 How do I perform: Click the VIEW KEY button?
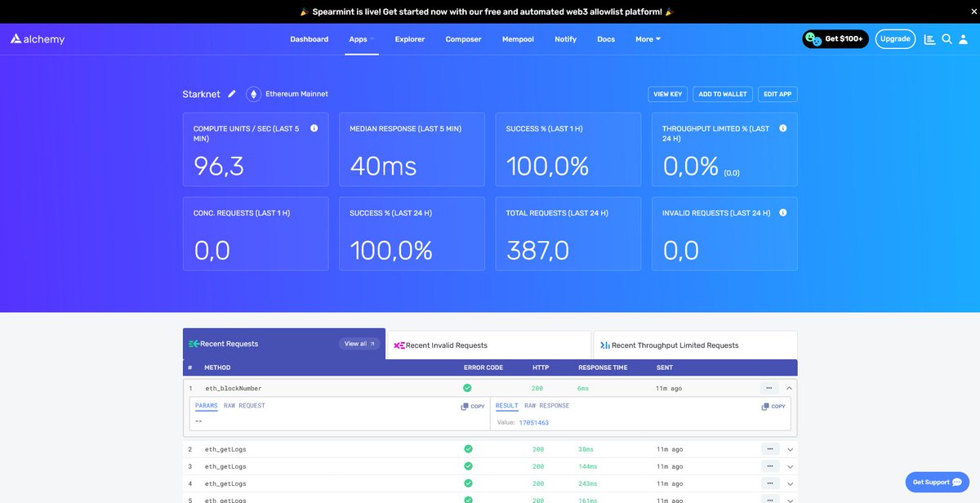pyautogui.click(x=668, y=94)
